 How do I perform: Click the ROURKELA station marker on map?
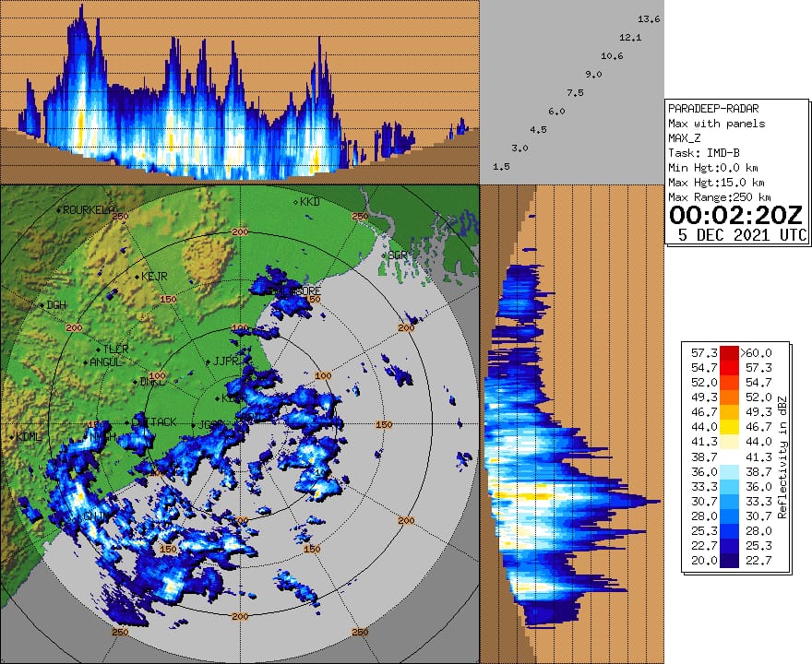pyautogui.click(x=60, y=210)
